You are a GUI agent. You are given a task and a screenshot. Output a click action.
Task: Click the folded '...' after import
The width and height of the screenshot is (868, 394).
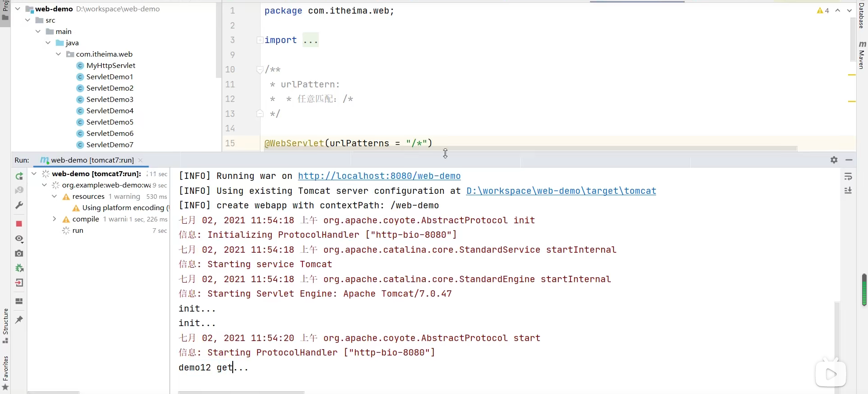pos(311,40)
